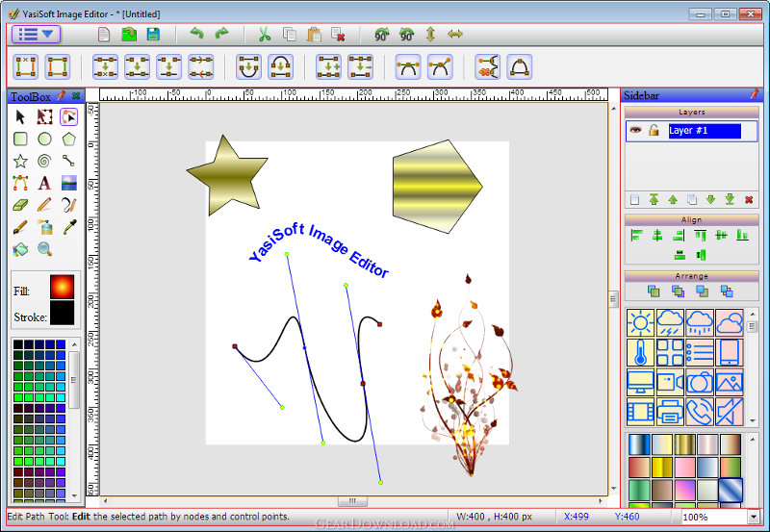
Task: Convert node to smooth curve
Action: click(x=408, y=67)
